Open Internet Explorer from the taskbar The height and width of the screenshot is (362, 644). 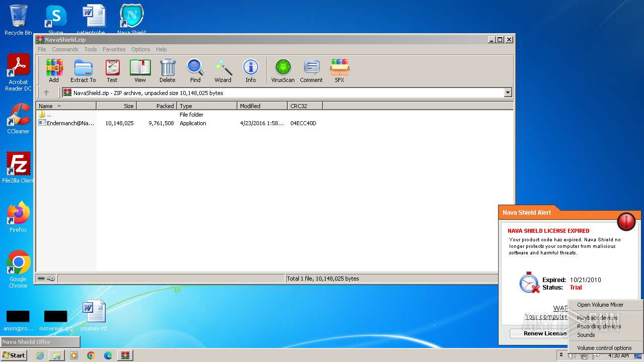[x=40, y=355]
